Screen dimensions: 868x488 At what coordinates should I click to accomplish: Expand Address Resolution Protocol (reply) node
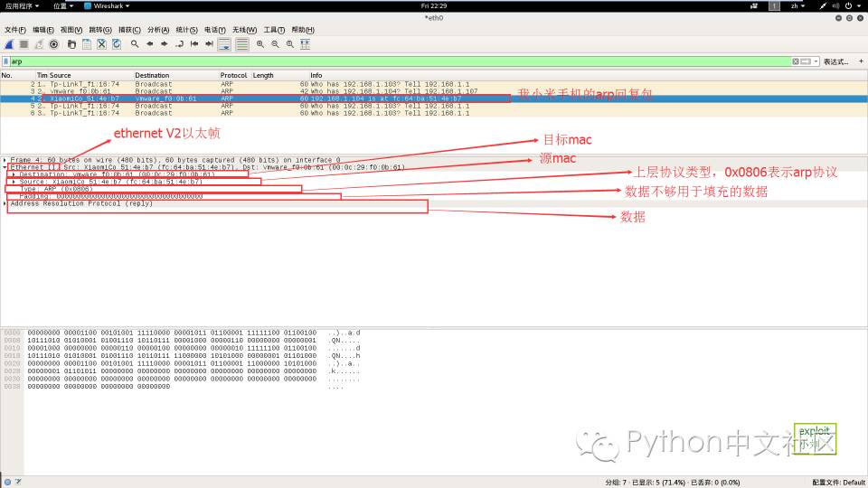(x=5, y=203)
